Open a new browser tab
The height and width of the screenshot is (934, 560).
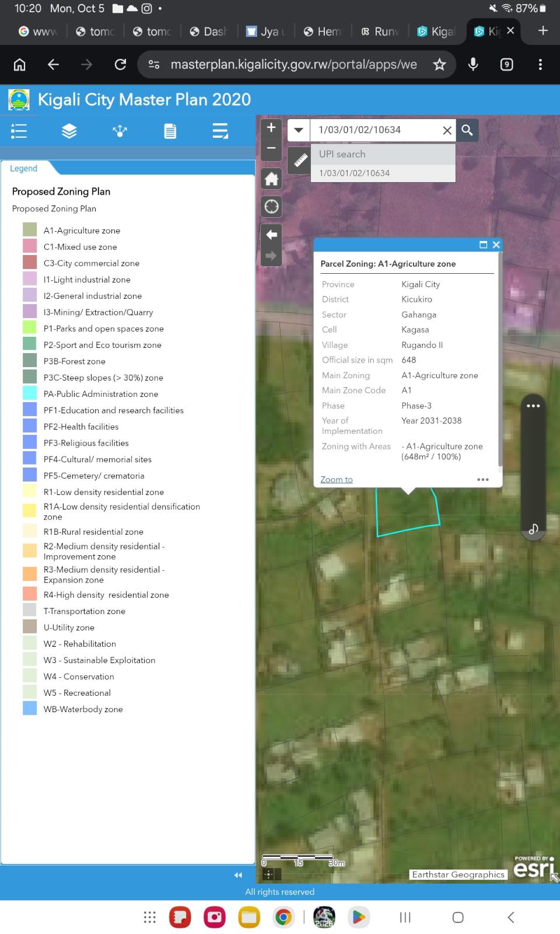542,31
